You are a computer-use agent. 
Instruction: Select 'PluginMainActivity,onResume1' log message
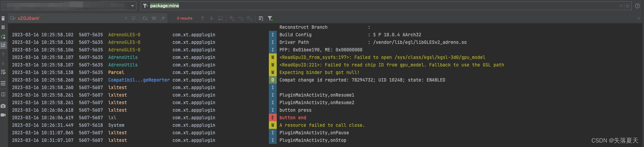point(317,95)
